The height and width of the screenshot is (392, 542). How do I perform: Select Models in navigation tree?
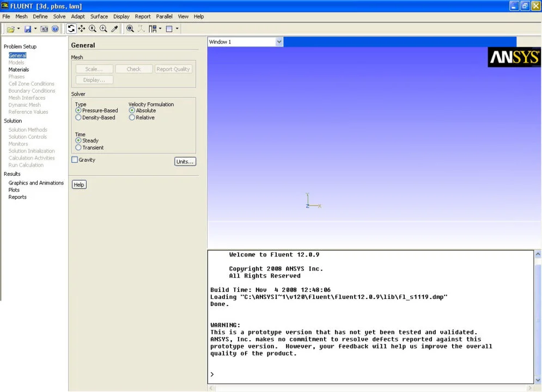pyautogui.click(x=16, y=63)
